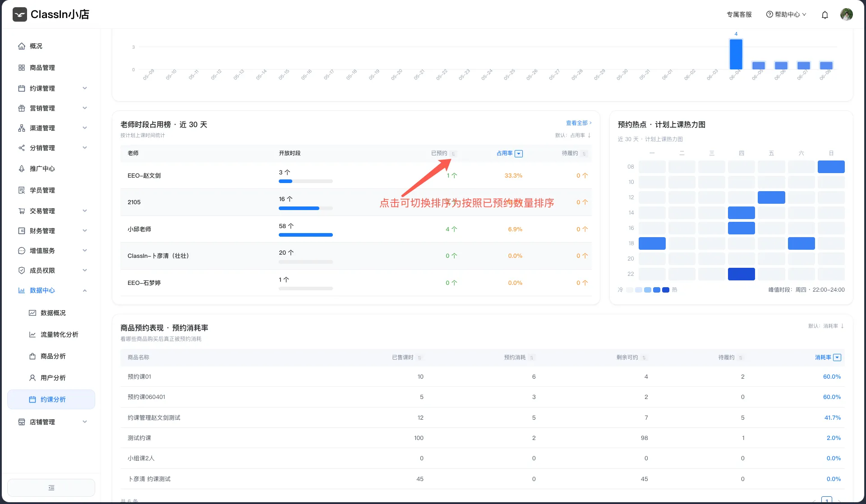
Task: Sort product table by 预约消耗 column
Action: pyautogui.click(x=532, y=358)
